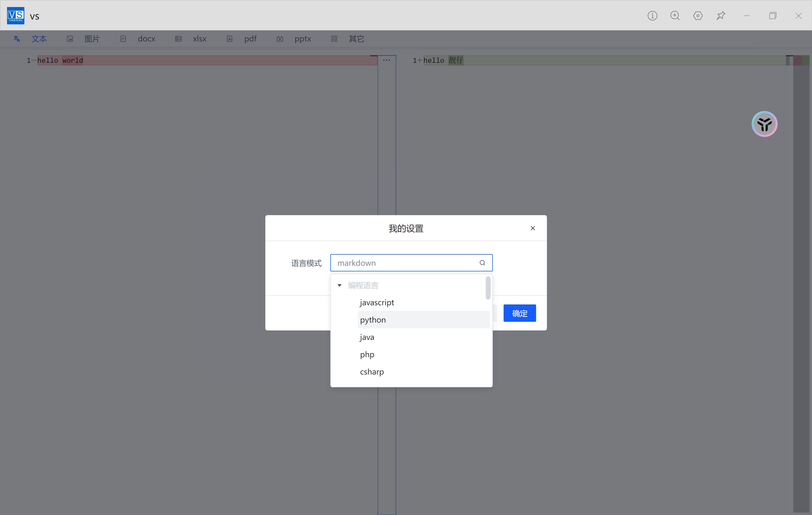Open the pptx comparison tab
812x515 pixels.
pyautogui.click(x=303, y=39)
